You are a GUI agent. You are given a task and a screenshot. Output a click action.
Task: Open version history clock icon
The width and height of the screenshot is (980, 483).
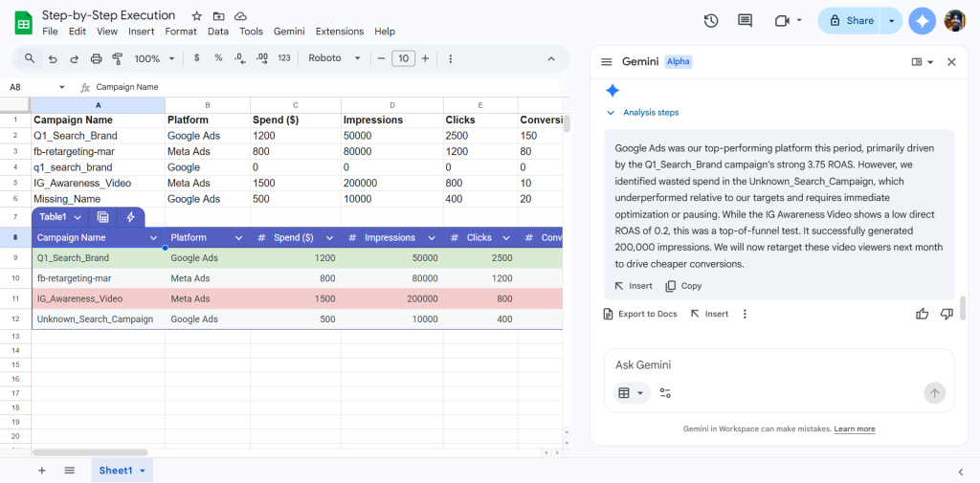pos(711,21)
